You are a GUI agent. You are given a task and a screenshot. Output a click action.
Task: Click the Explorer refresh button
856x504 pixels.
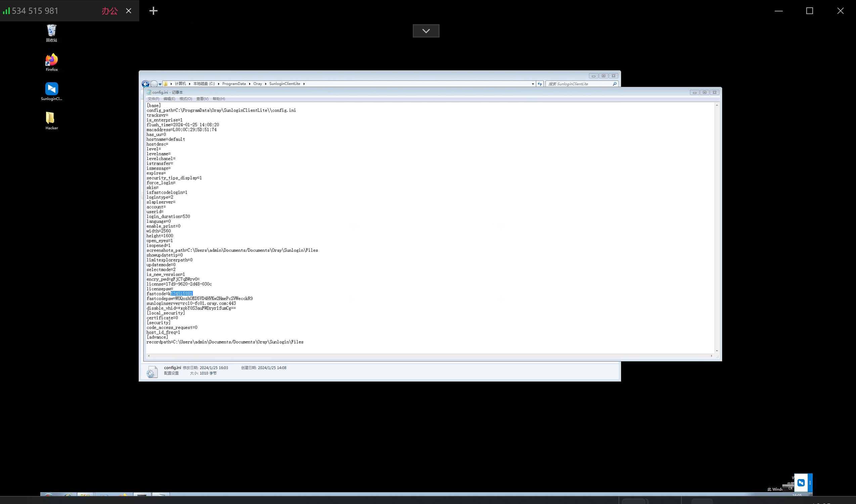(x=540, y=84)
